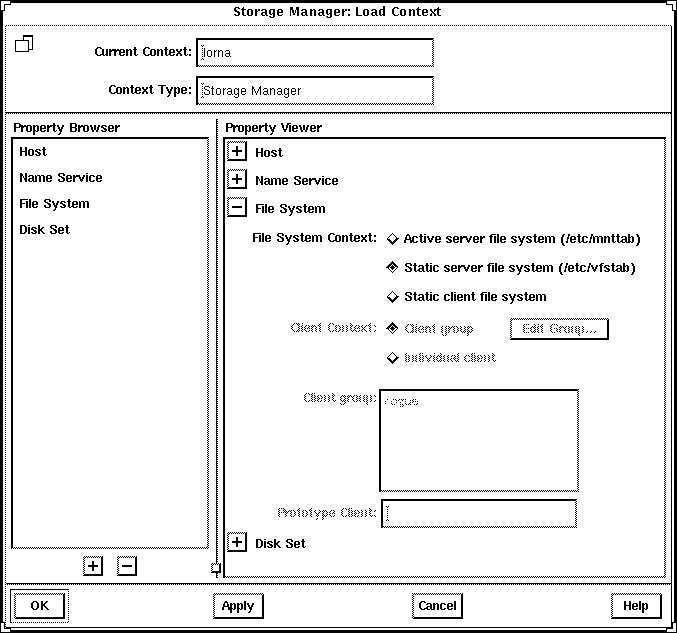
Task: Select Host in Property Browser list
Action: click(33, 152)
